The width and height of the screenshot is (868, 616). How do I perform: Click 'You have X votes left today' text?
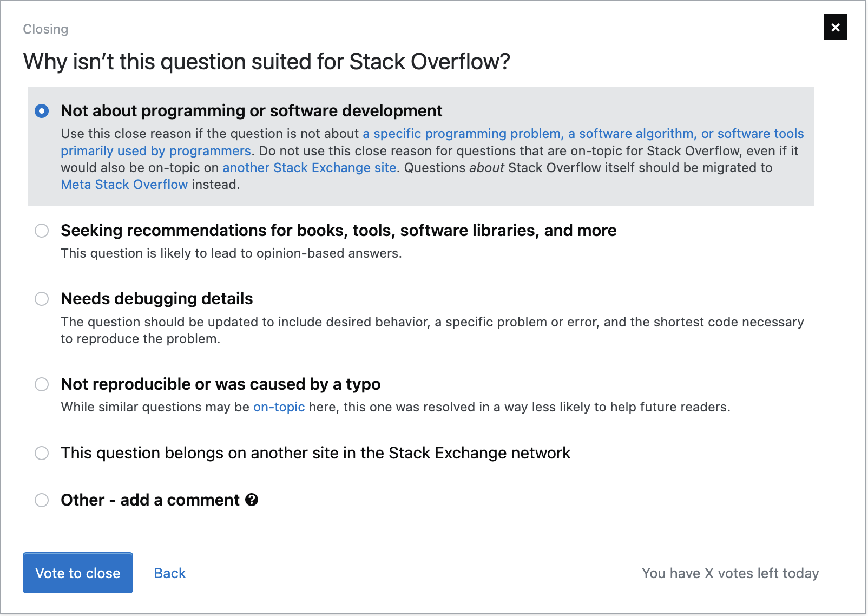pyautogui.click(x=731, y=573)
